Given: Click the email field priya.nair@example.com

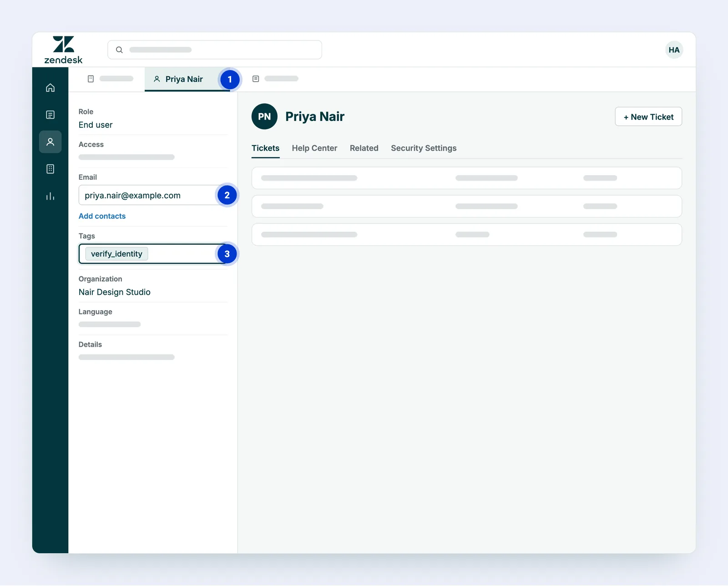Looking at the screenshot, I should point(153,195).
